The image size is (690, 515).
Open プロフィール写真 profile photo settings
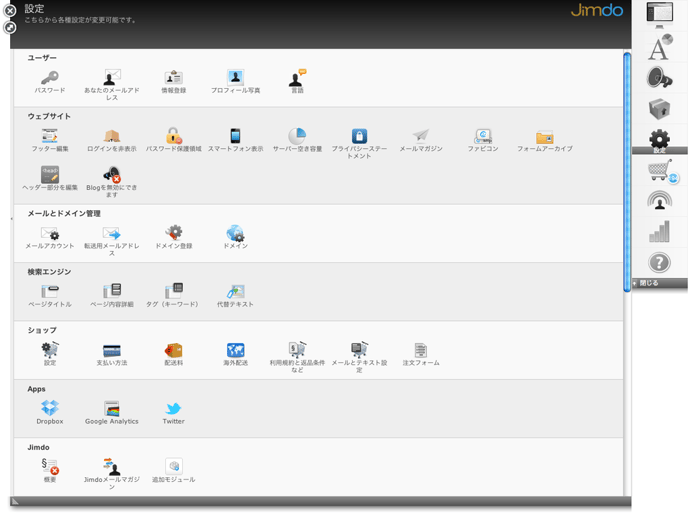pos(235,79)
